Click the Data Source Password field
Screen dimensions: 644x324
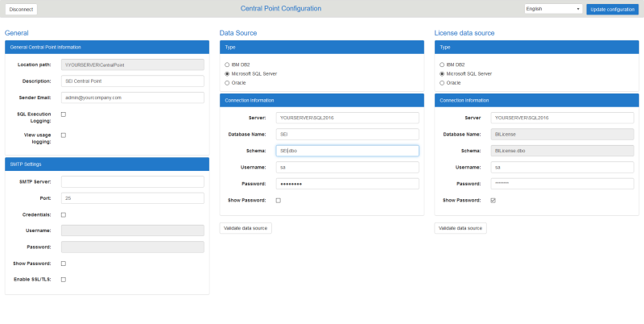(347, 184)
